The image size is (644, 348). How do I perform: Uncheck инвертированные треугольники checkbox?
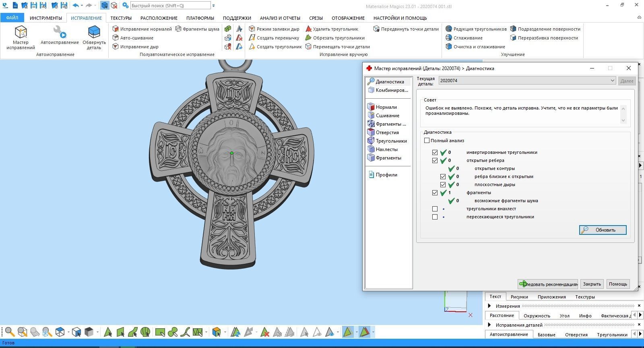click(435, 153)
